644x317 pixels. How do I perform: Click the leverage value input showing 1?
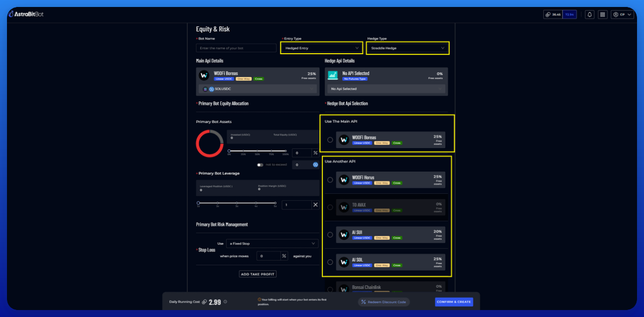[297, 205]
